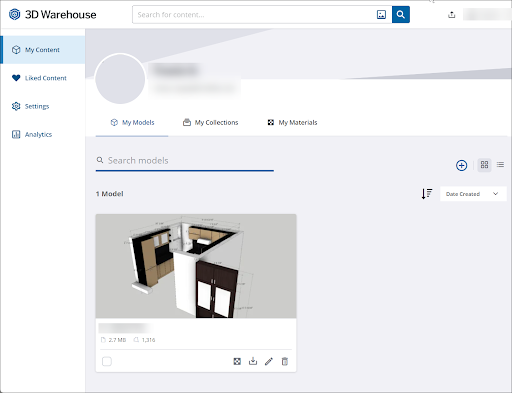Delete the model with the trash icon
The width and height of the screenshot is (512, 393).
[x=285, y=361]
